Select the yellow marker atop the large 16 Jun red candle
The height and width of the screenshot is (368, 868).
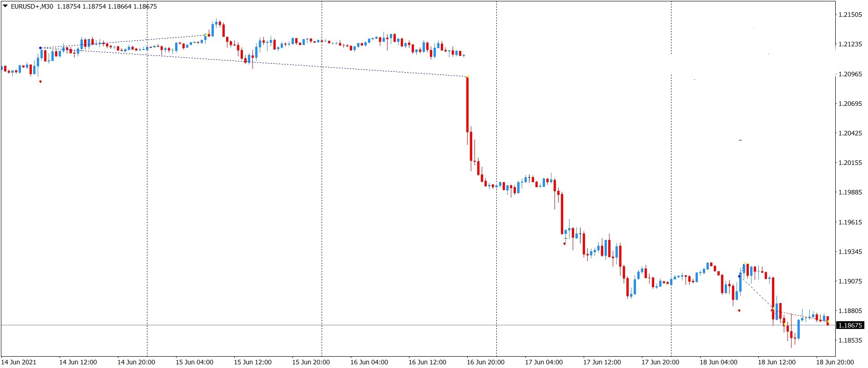pyautogui.click(x=468, y=77)
